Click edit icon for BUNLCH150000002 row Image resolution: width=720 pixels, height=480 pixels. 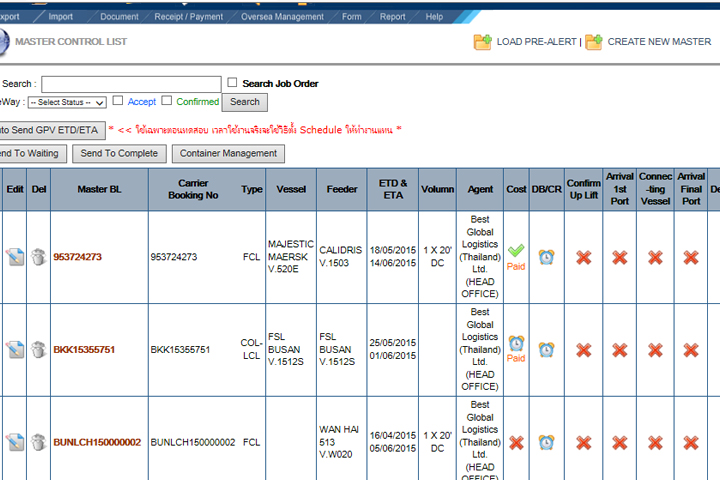[15, 442]
